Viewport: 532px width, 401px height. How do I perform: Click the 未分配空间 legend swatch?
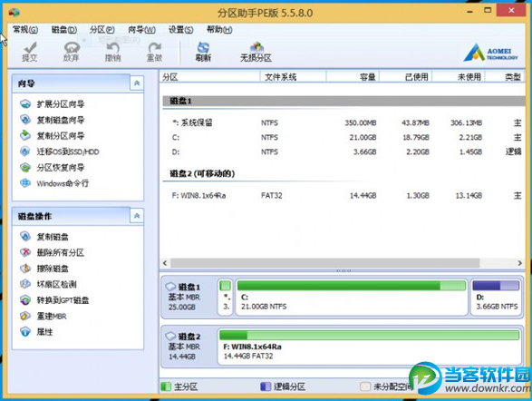[365, 386]
